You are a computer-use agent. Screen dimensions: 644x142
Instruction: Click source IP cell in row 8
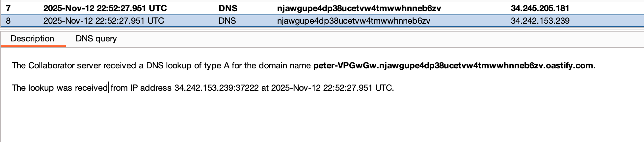tap(540, 21)
